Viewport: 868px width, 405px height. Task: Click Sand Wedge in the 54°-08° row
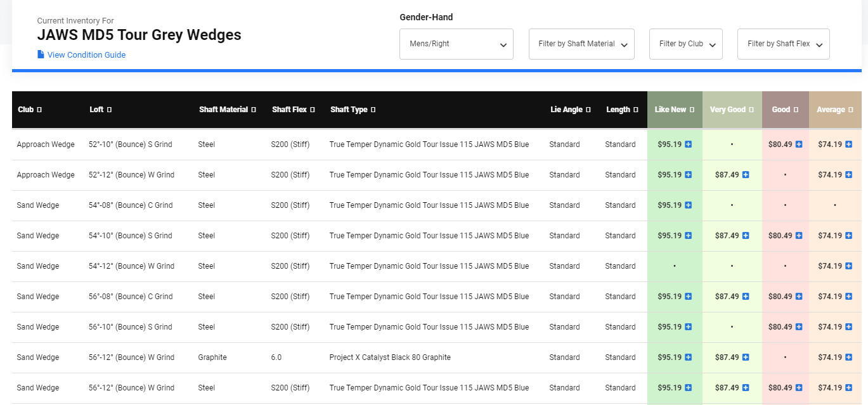coord(38,205)
